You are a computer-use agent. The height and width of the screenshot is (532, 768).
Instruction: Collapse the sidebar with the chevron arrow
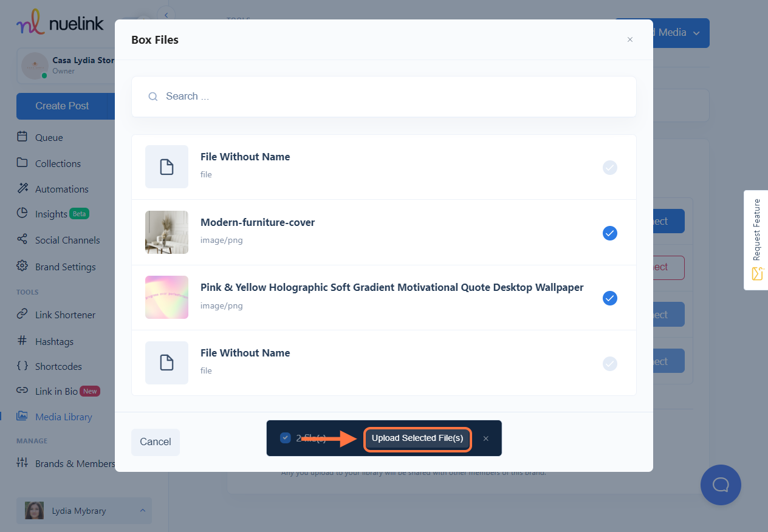coord(166,14)
